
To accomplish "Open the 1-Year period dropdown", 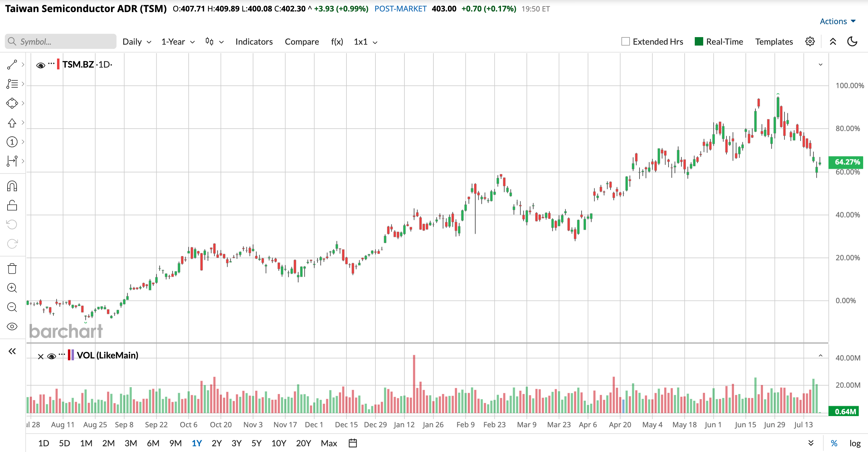I will click(x=178, y=41).
